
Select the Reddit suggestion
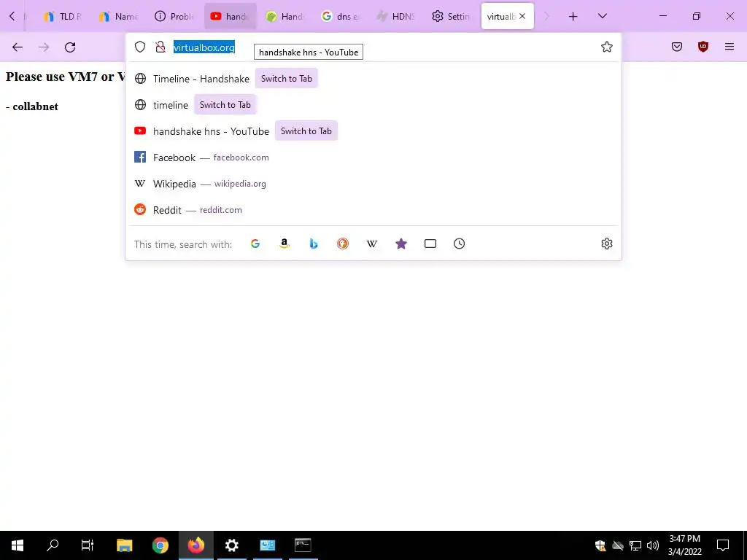pos(373,210)
